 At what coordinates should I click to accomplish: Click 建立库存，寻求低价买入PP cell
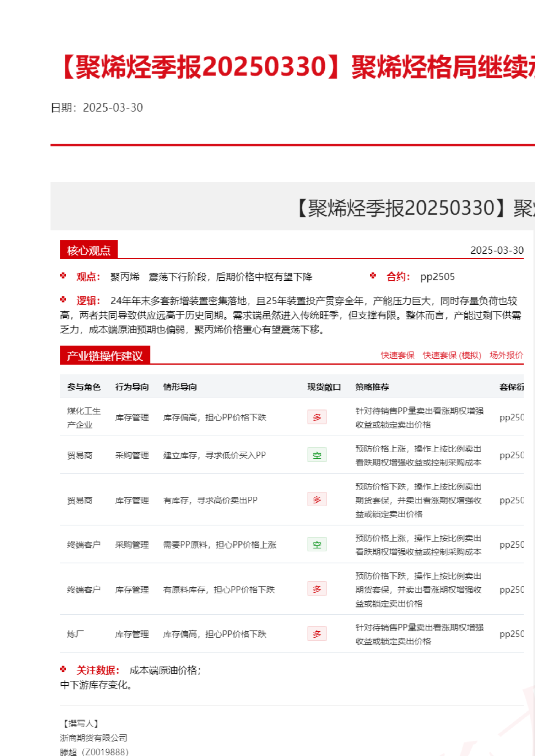(x=214, y=455)
